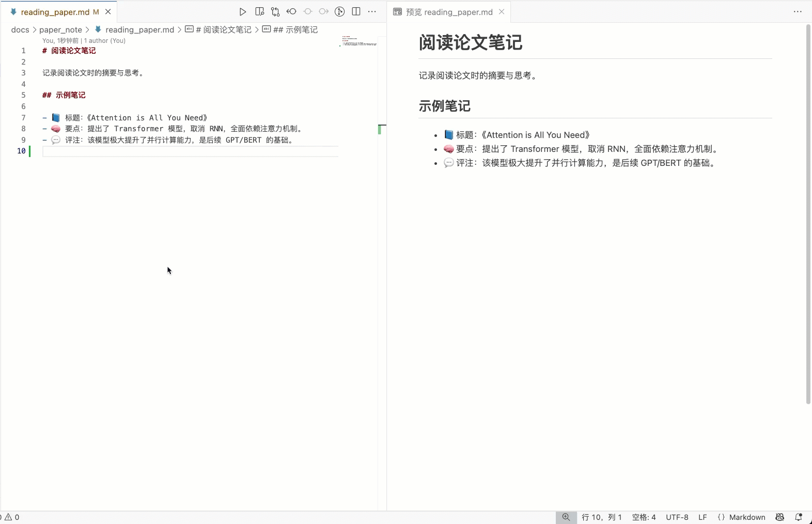Open editor more actions ellipsis
The width and height of the screenshot is (812, 524).
pyautogui.click(x=372, y=11)
